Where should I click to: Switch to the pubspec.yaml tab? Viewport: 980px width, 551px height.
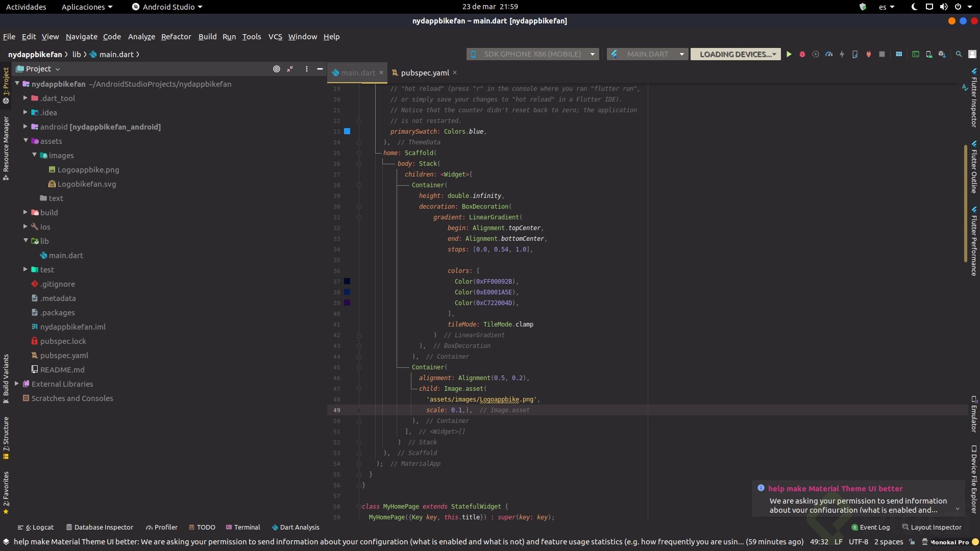(425, 73)
